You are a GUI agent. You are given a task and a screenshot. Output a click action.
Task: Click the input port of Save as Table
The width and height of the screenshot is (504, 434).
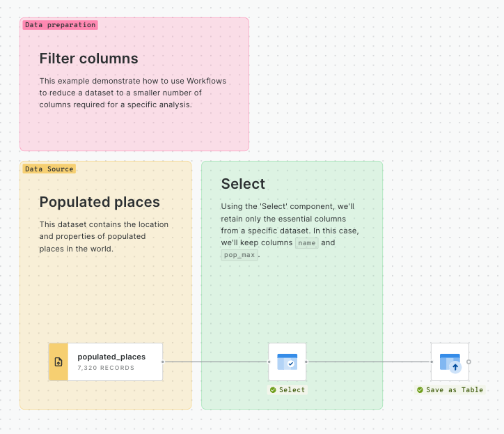(x=431, y=362)
